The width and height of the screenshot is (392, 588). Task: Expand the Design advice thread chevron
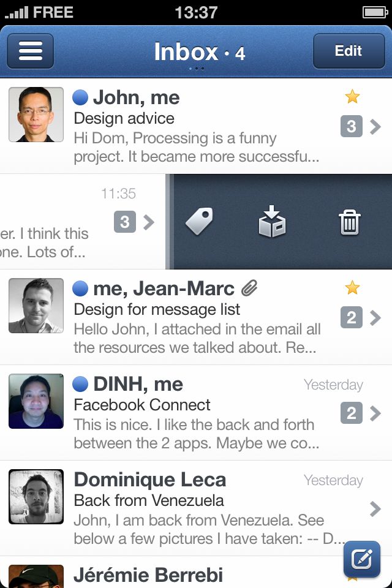375,127
